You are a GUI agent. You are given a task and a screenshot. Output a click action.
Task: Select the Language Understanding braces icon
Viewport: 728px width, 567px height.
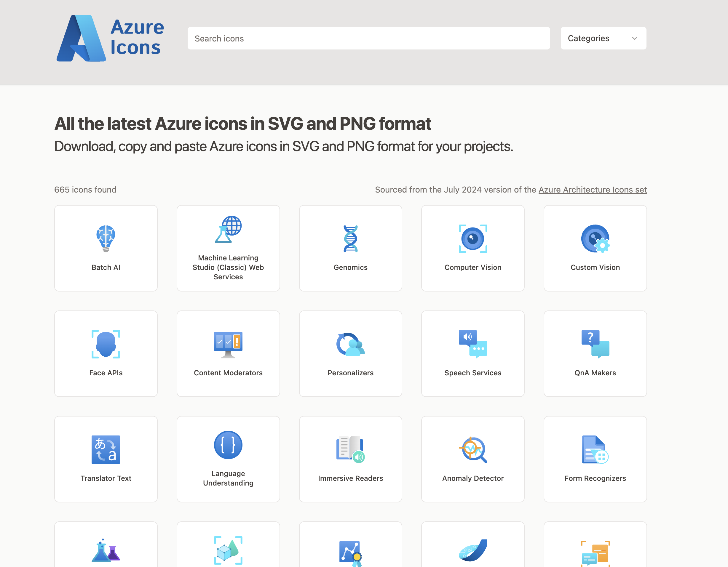click(x=228, y=445)
